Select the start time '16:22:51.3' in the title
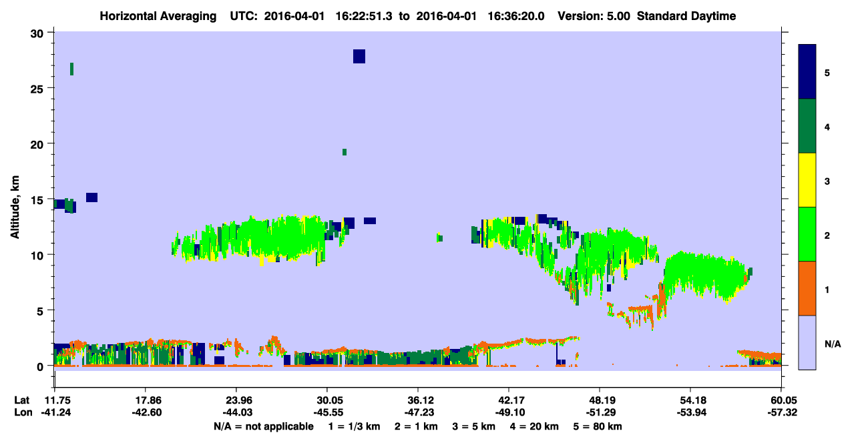This screenshot has height=445, width=868. [x=365, y=16]
